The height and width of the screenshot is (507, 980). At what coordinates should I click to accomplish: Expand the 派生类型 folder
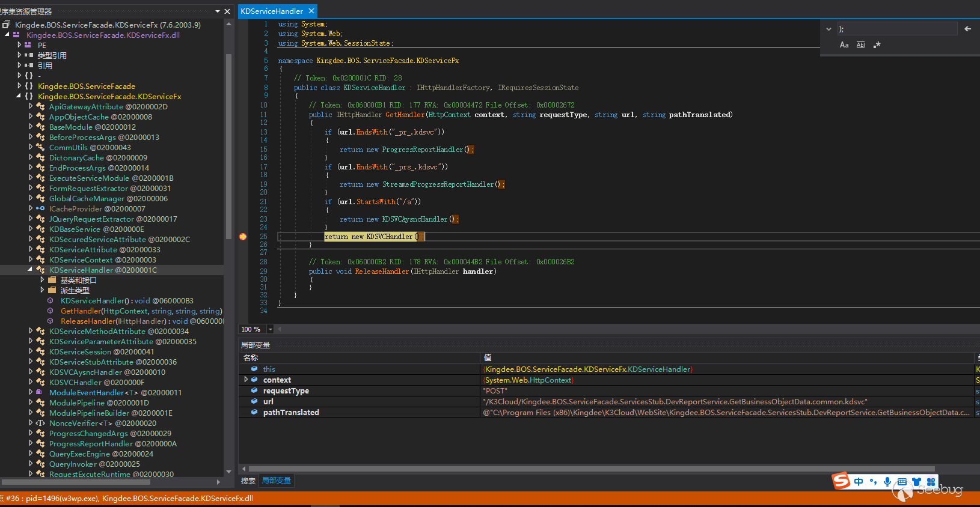[x=42, y=290]
